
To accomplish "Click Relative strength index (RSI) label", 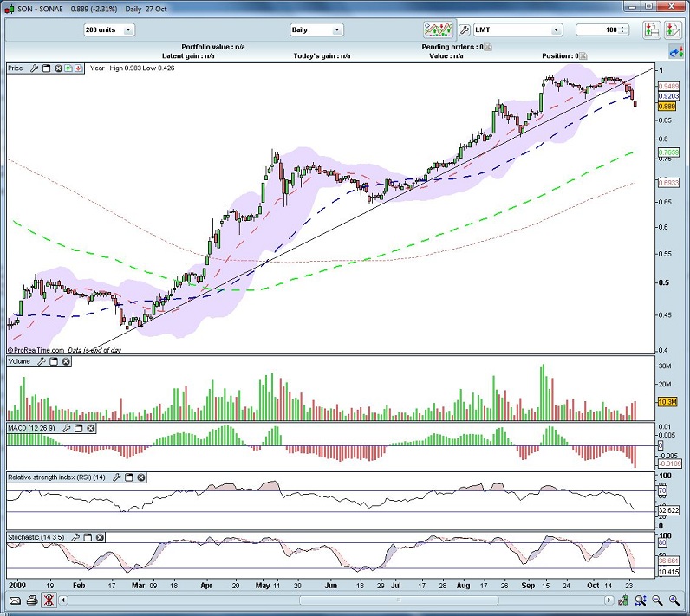I will (56, 477).
